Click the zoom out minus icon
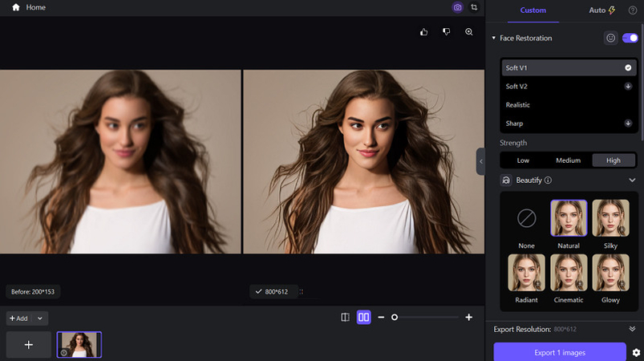This screenshot has height=361, width=644. [x=381, y=318]
